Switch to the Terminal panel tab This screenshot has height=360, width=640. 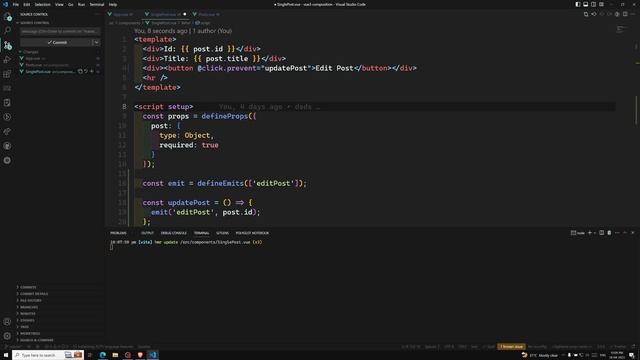(x=201, y=233)
